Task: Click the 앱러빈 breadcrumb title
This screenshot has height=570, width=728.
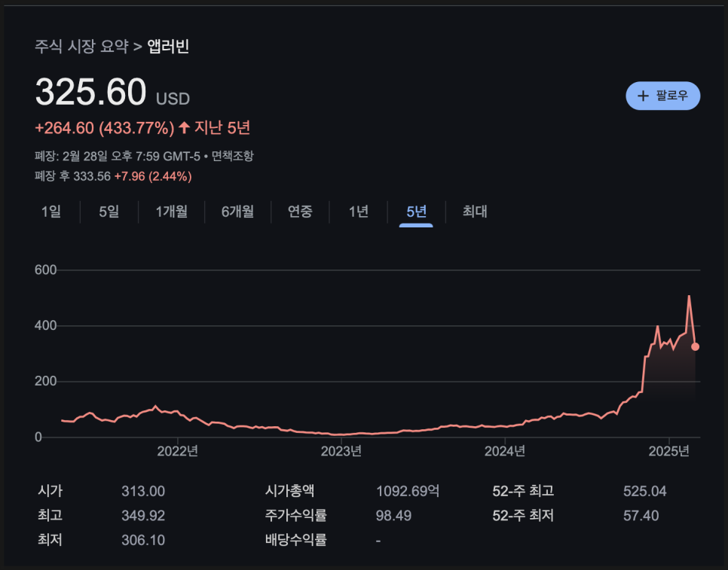Action: (x=168, y=46)
